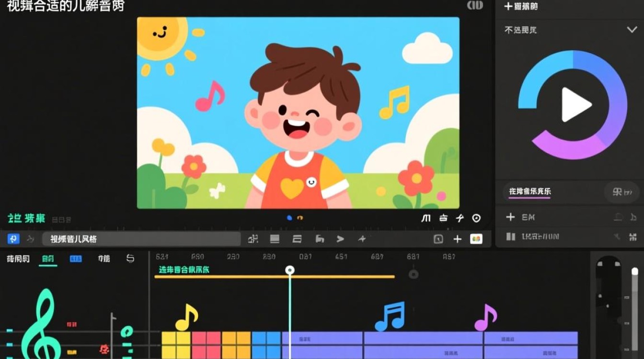Click the white colorful grid icon in toolbar

[x=476, y=239]
